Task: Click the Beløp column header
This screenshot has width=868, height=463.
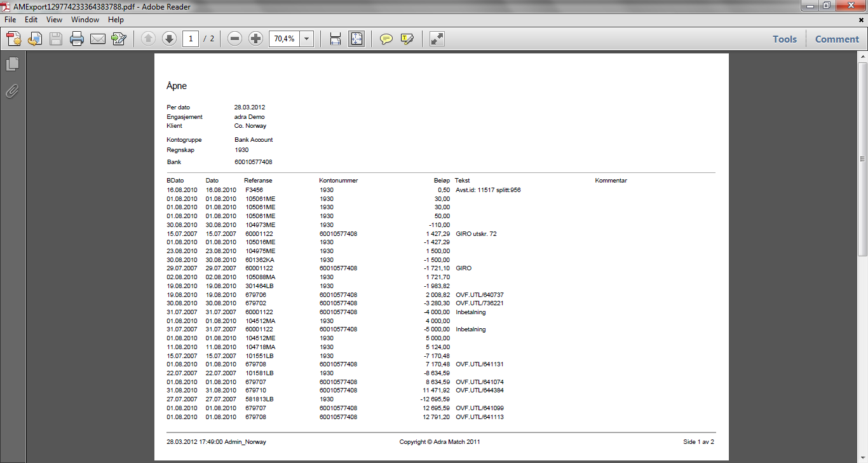Action: [442, 181]
